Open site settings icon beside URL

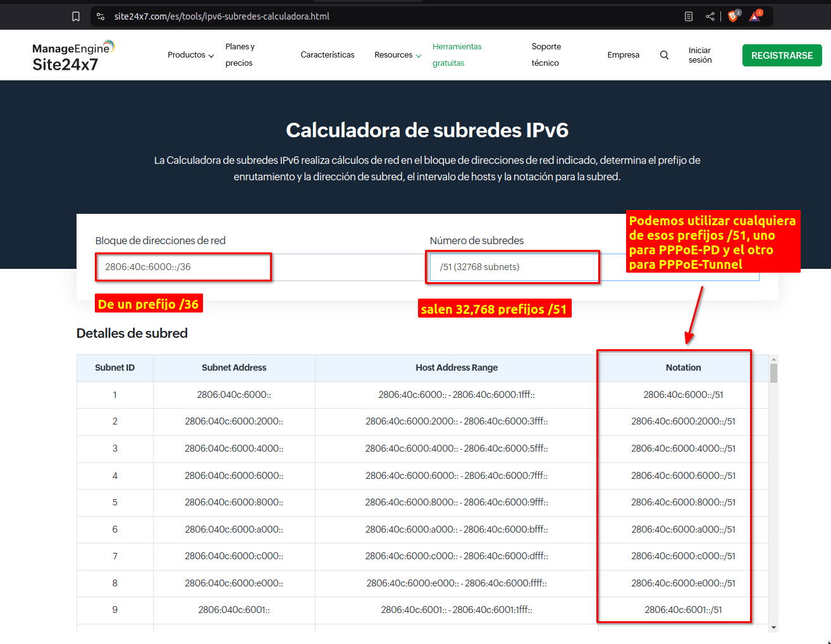(x=101, y=16)
